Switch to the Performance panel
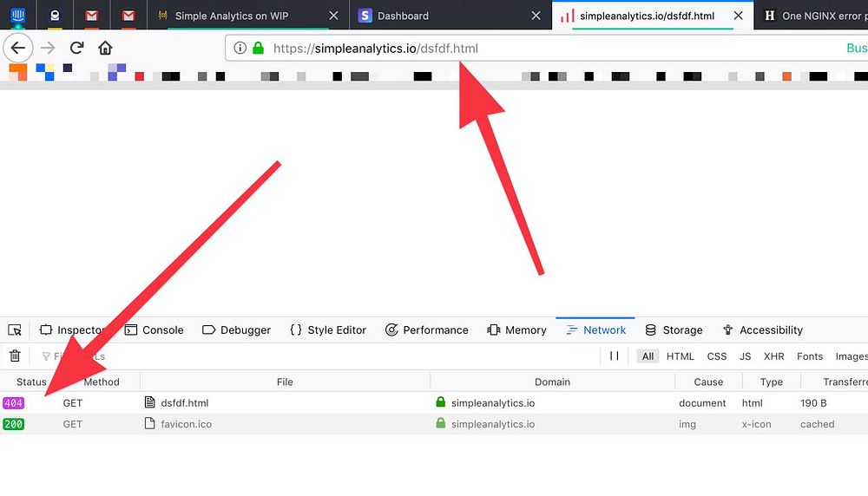868x496 pixels. 427,330
